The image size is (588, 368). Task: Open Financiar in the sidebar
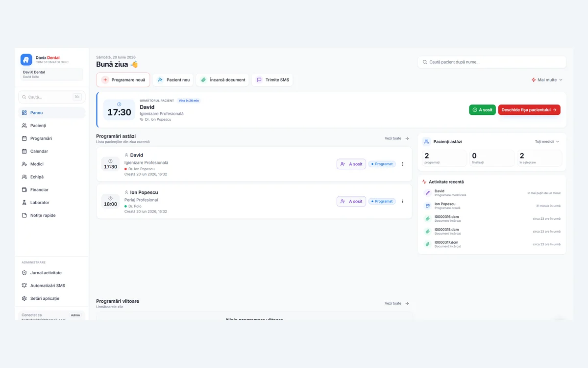pyautogui.click(x=52, y=189)
